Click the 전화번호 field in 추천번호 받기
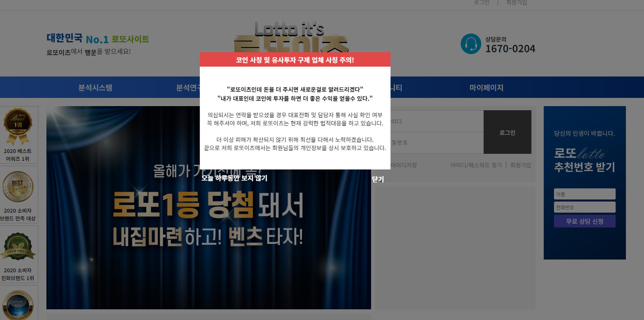 coord(584,207)
